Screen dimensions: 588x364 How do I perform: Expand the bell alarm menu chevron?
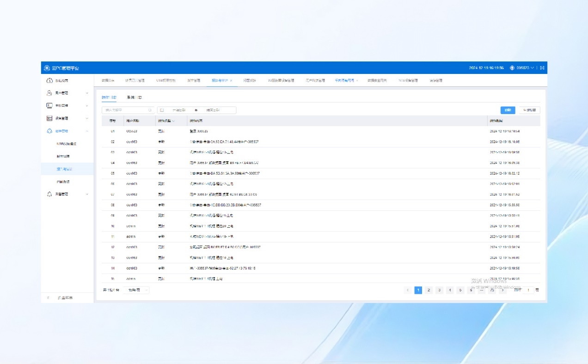point(87,194)
